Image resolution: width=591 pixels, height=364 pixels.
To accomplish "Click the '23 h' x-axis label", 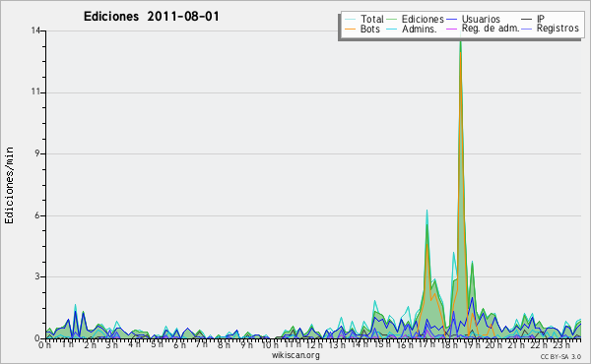I will [x=561, y=345].
